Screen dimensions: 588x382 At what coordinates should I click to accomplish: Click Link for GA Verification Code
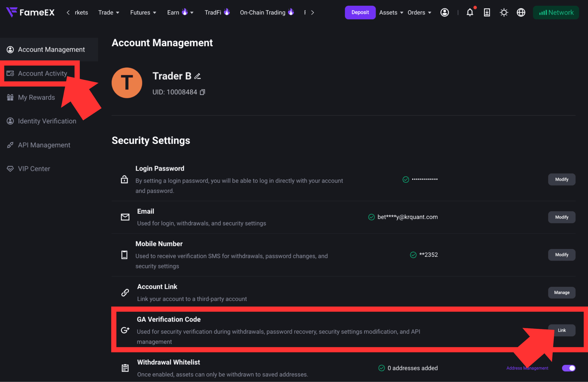point(562,330)
